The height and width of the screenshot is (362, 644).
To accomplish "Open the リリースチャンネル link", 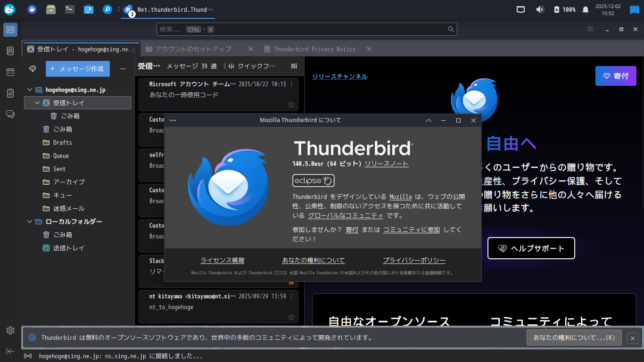I will [339, 76].
